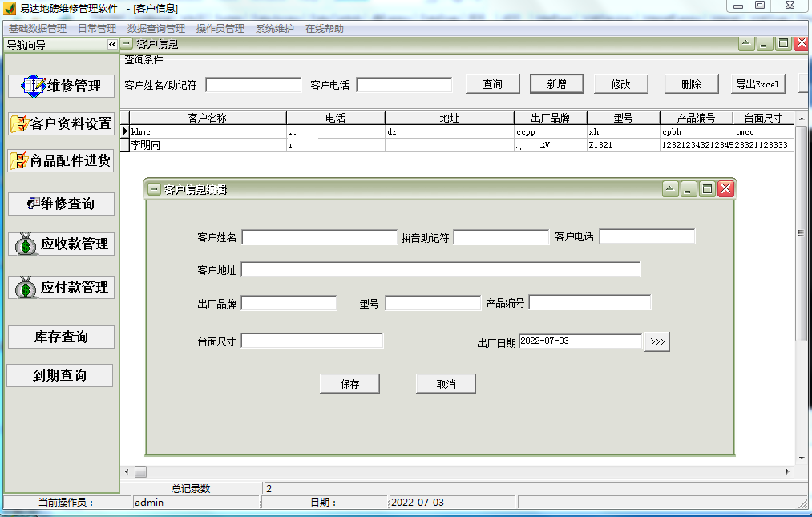Open the 数据查询管理 menu
The image size is (812, 517).
(154, 27)
